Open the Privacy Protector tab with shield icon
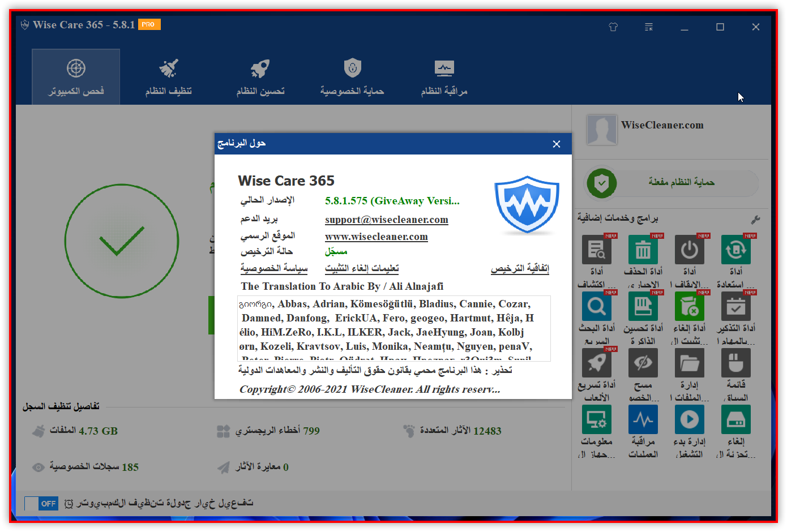 click(352, 76)
